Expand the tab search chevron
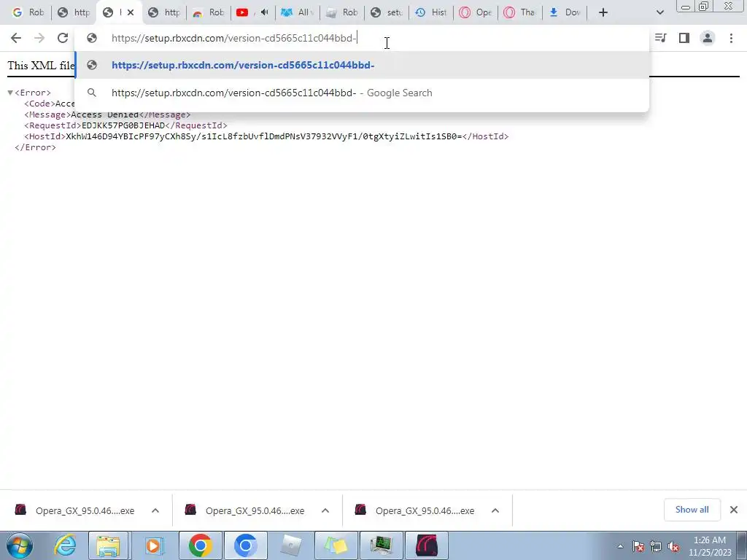Screen dimensions: 747x560 point(659,12)
